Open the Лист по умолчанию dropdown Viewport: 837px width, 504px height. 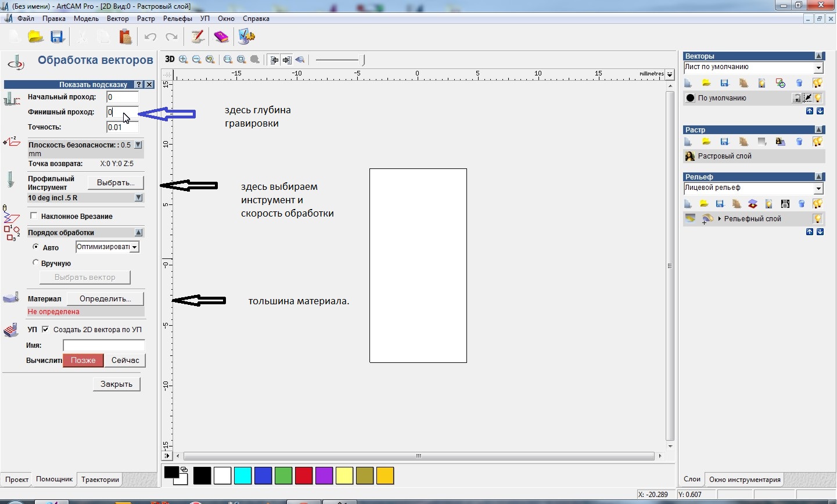pos(818,67)
